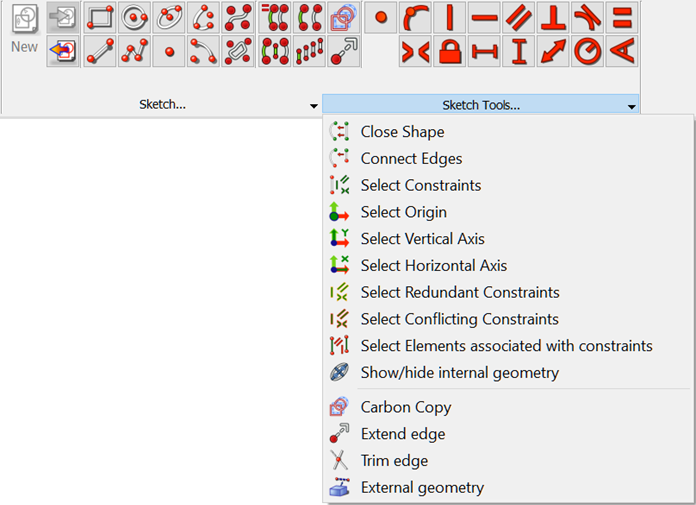Viewport: 696px width, 505px height.
Task: Choose Select Horizontal Axis entry
Action: tap(508, 265)
